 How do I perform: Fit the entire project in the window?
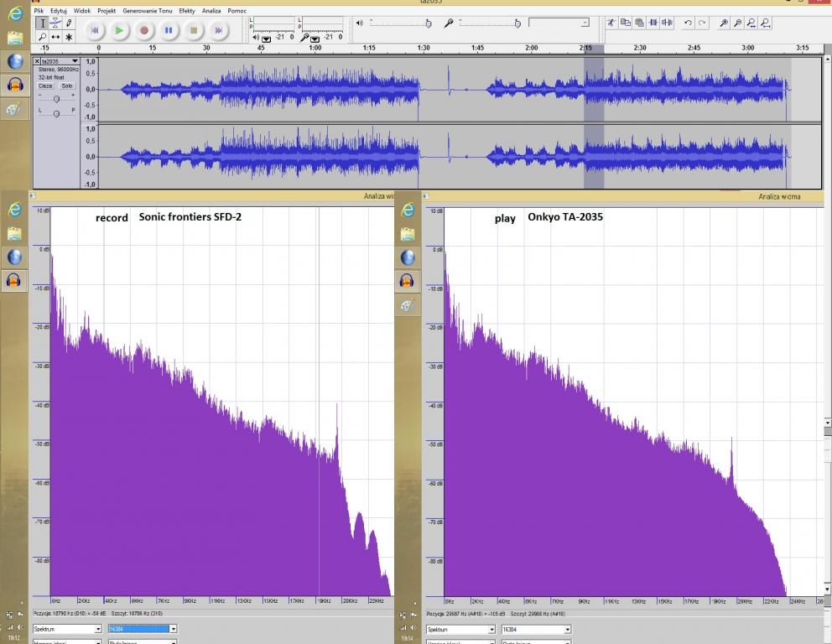tap(765, 23)
